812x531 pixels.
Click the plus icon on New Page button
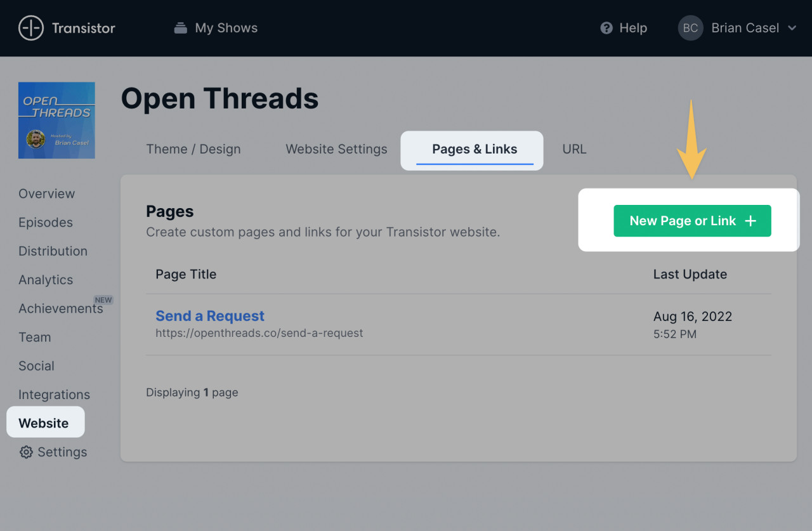click(x=750, y=221)
